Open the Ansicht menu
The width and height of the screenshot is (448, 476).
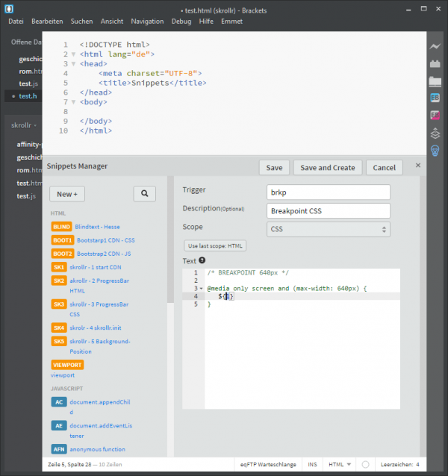[x=112, y=21]
